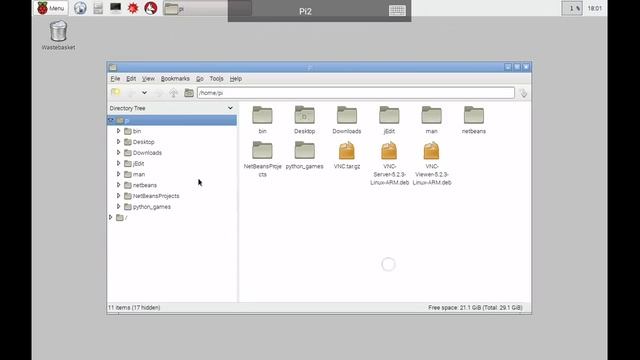Expand the jEdit tree node
This screenshot has width=640, height=360.
point(118,163)
